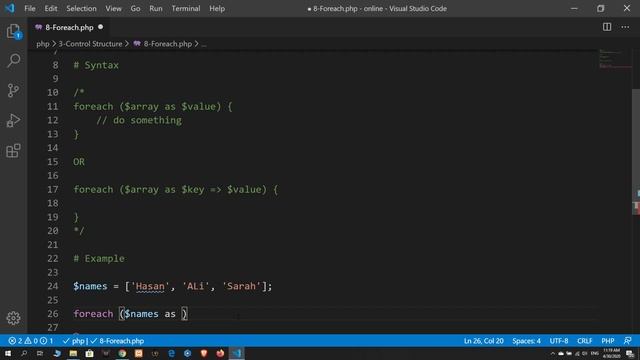The width and height of the screenshot is (640, 360).
Task: Select language mode PHP in status bar
Action: pyautogui.click(x=607, y=340)
